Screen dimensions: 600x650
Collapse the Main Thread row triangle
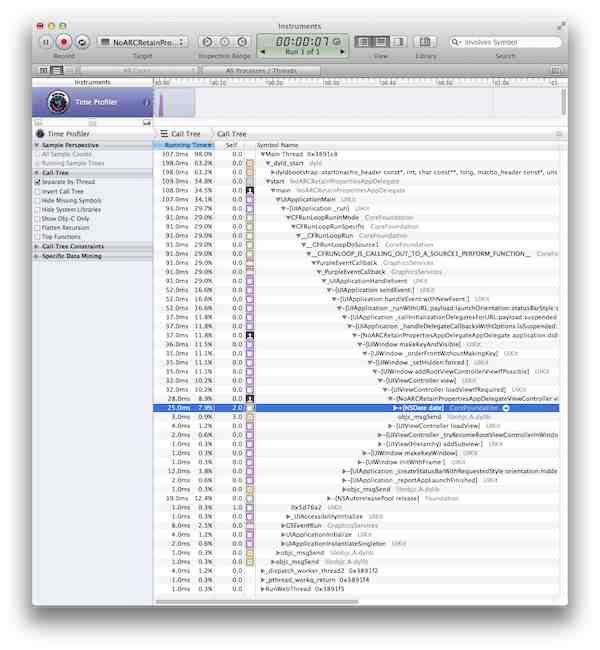click(x=262, y=154)
